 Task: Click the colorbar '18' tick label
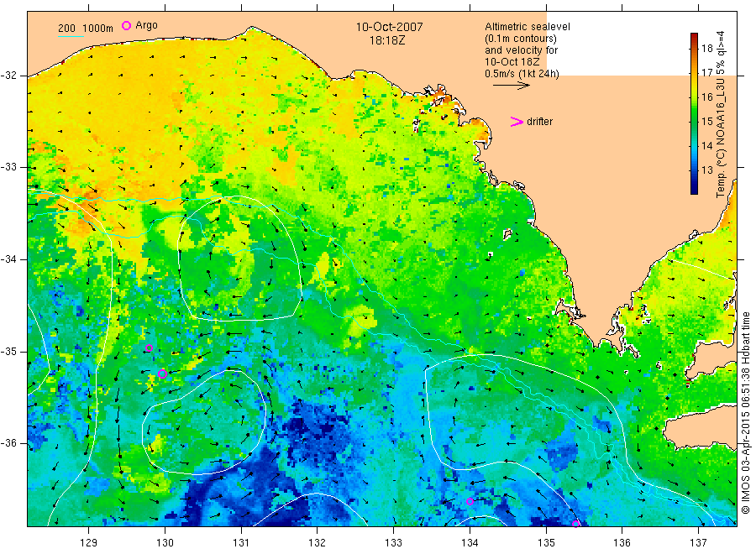(x=706, y=48)
